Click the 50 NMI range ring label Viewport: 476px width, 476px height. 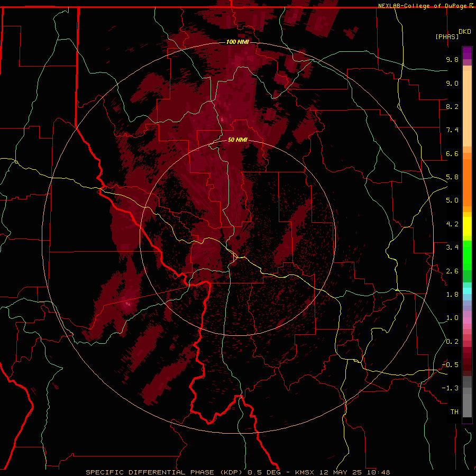pos(237,140)
